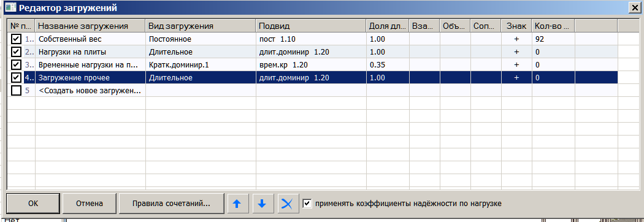Toggle применять коэффициенты надёжности по нагрузке

click(307, 203)
